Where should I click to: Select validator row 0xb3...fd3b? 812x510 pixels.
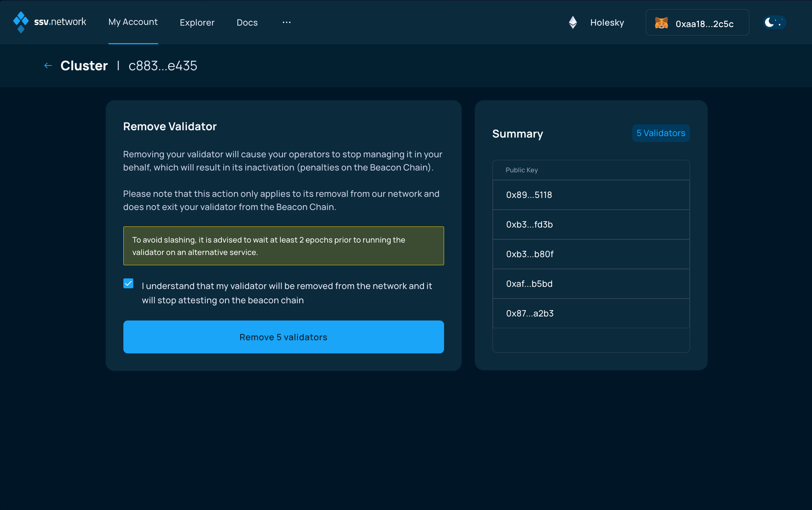click(591, 225)
